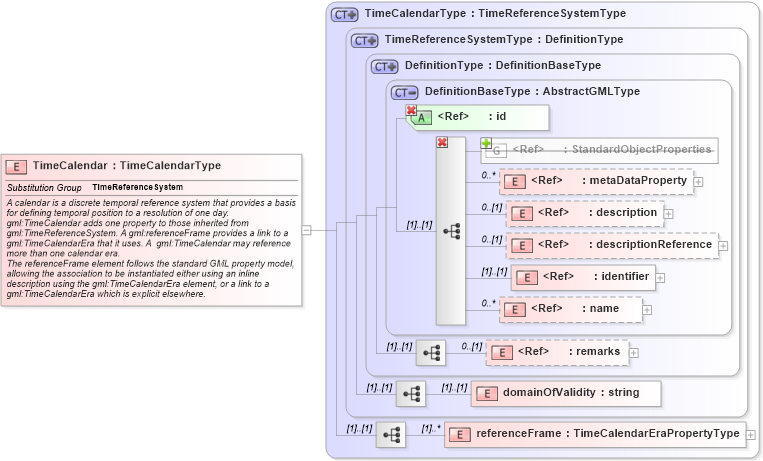Click the E icon of TimeCalendar element
Viewport: 763px width, 461px height.
click(x=16, y=167)
